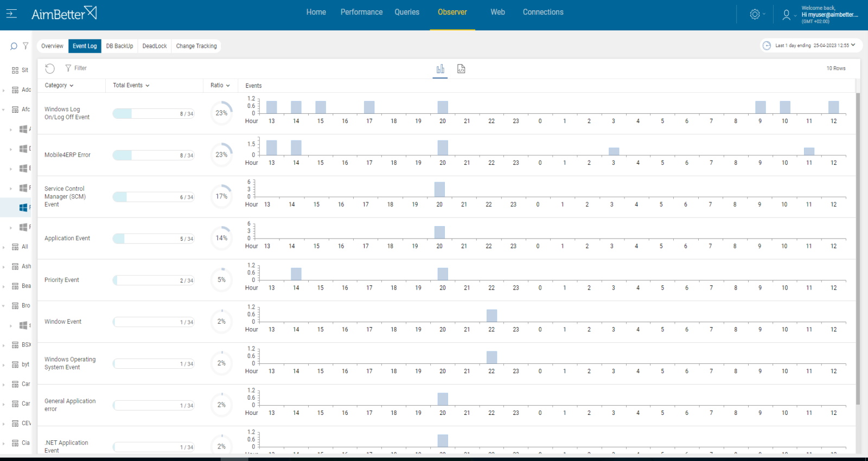Screen dimensions: 868x461
Task: Click the vertical scrollbar of the event table
Action: coord(858,248)
